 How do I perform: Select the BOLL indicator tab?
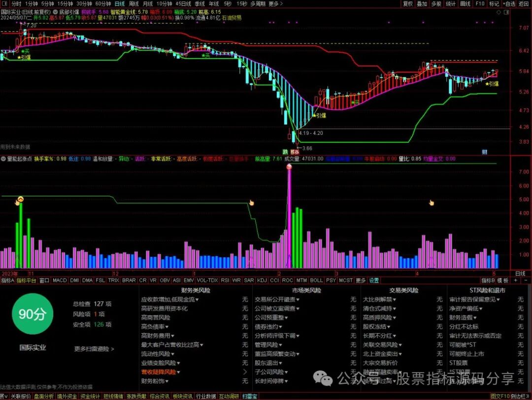316,280
